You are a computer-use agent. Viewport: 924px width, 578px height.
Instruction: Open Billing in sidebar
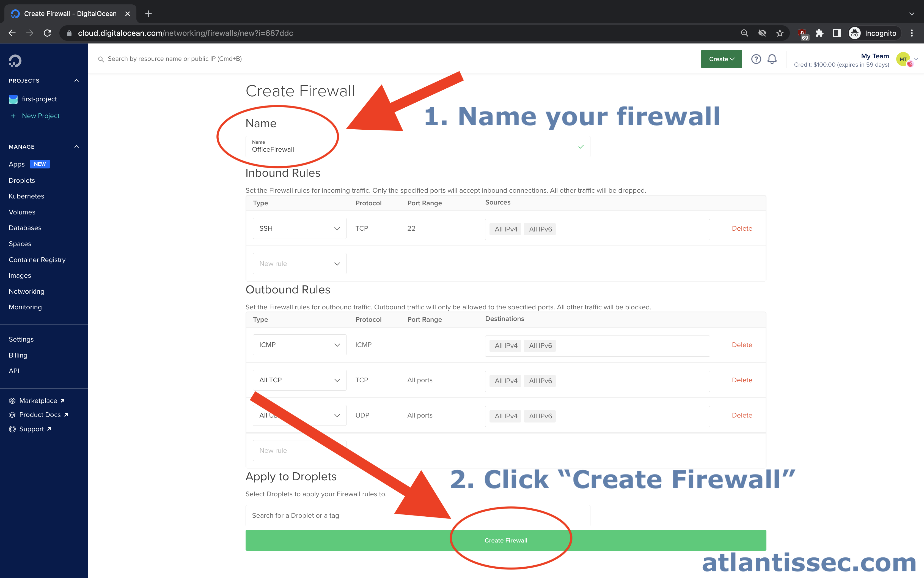(18, 355)
